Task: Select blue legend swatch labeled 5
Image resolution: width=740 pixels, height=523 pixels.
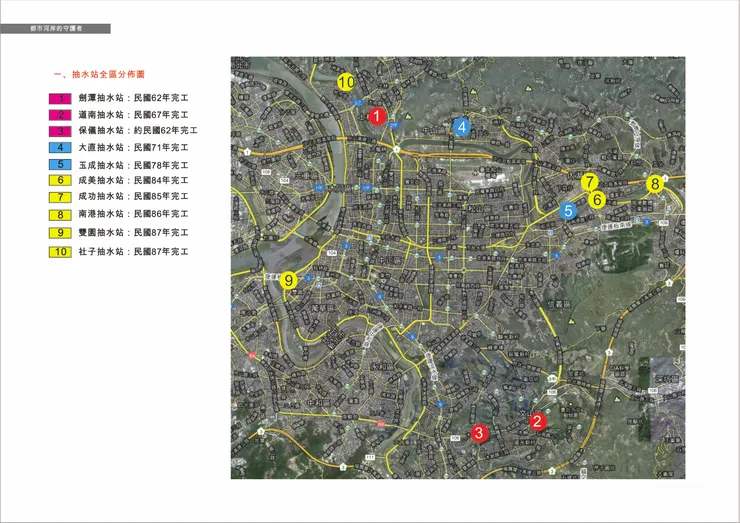Action: (x=60, y=165)
